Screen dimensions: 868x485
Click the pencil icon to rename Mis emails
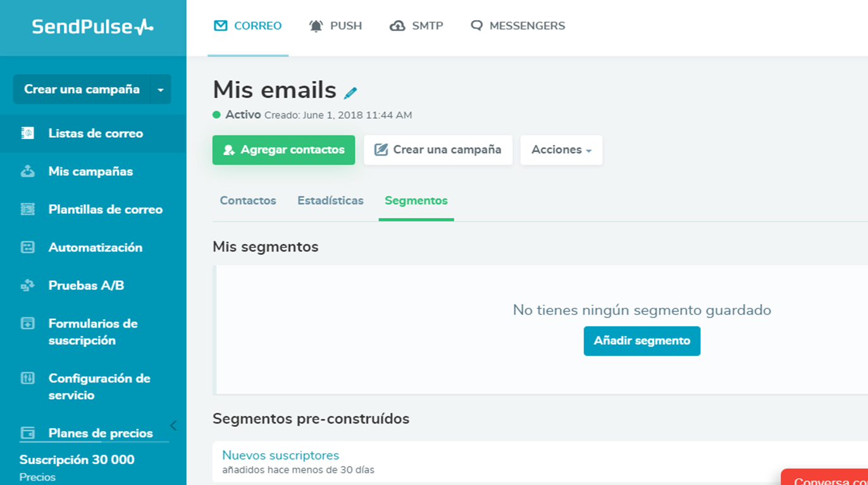[350, 92]
